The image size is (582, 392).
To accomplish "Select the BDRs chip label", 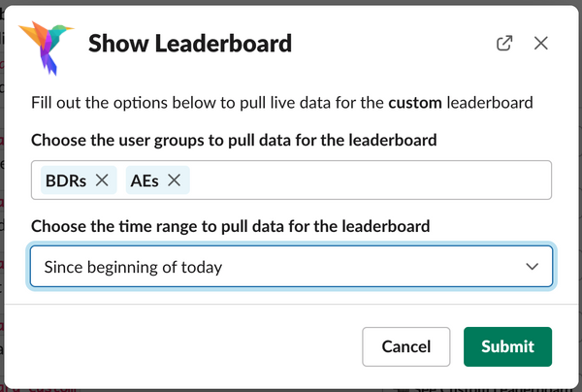I will click(x=66, y=180).
